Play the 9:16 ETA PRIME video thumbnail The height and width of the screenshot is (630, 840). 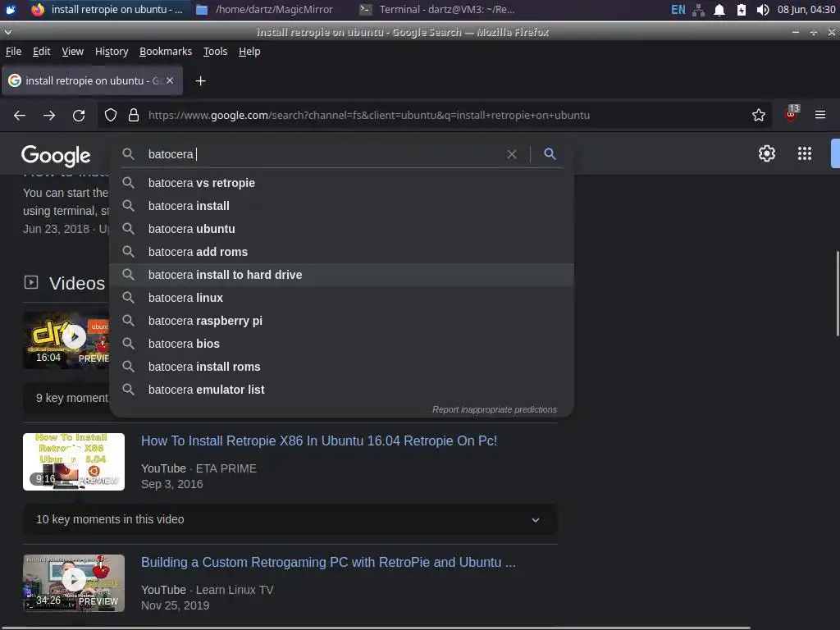74,462
